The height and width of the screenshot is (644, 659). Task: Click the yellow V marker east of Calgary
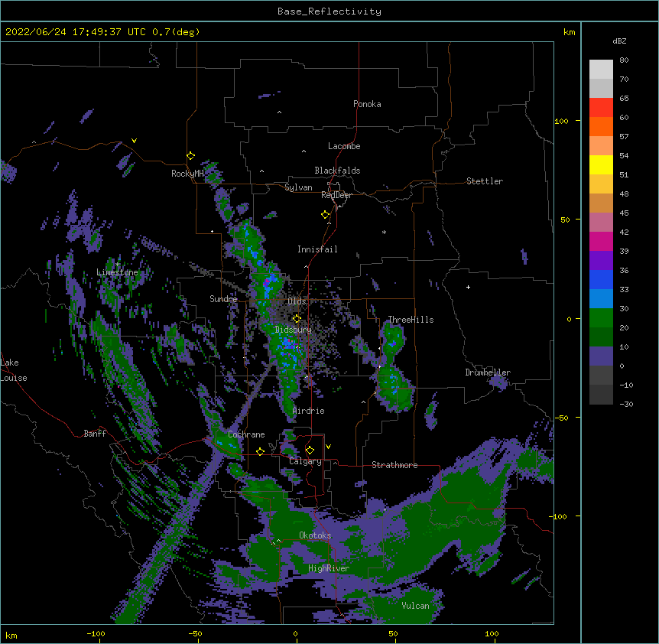(328, 447)
